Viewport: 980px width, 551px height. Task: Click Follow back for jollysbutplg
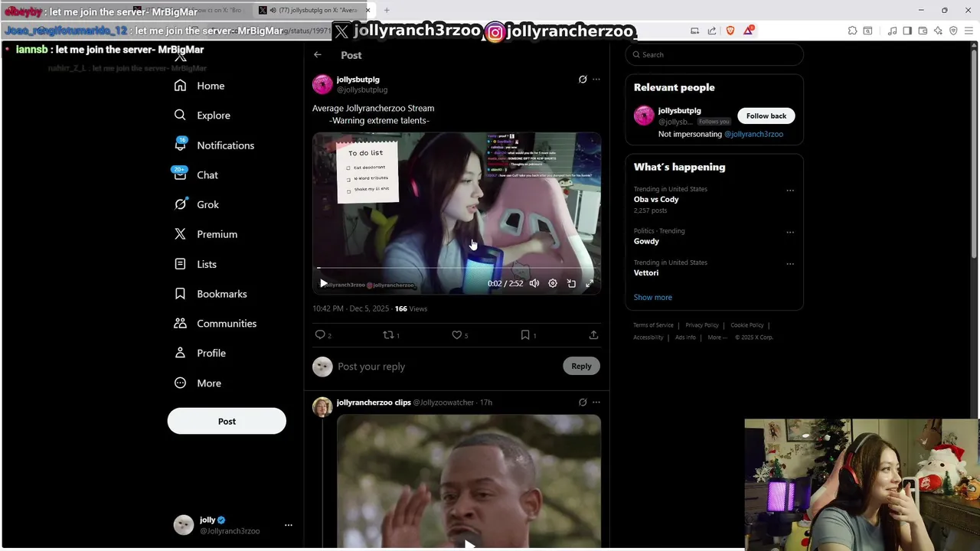point(766,116)
